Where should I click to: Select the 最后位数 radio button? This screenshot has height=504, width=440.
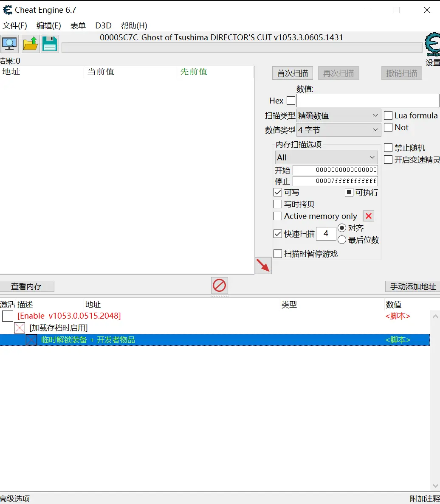click(342, 240)
